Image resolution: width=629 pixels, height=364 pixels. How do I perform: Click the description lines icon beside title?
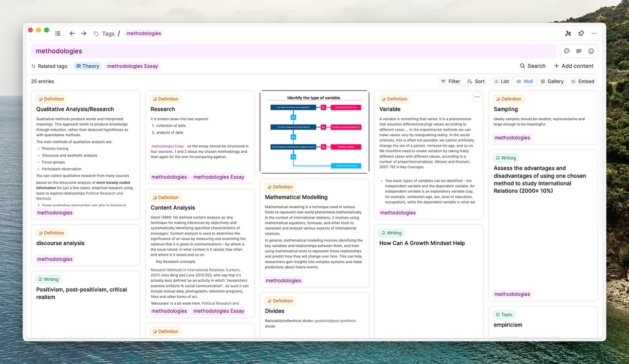coord(579,51)
